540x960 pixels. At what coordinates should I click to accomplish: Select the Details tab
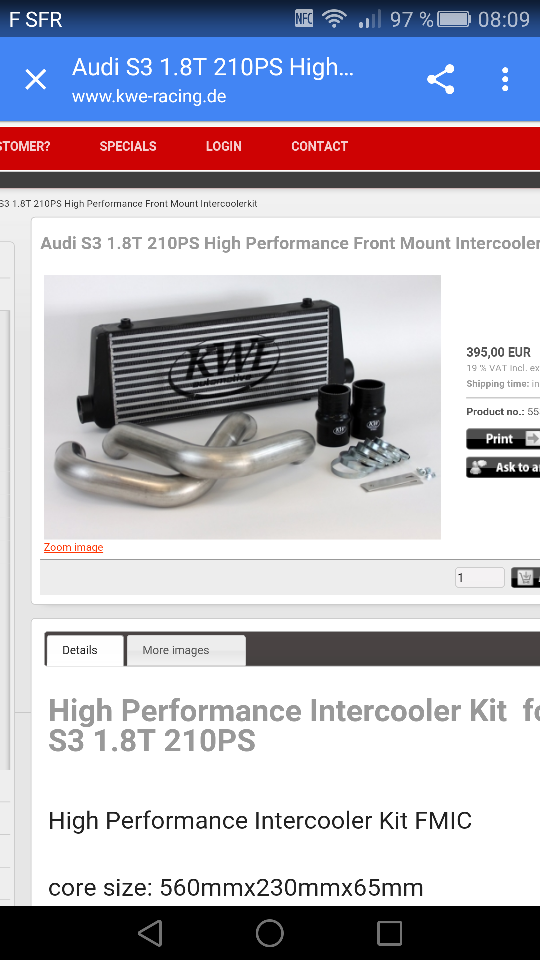point(84,650)
